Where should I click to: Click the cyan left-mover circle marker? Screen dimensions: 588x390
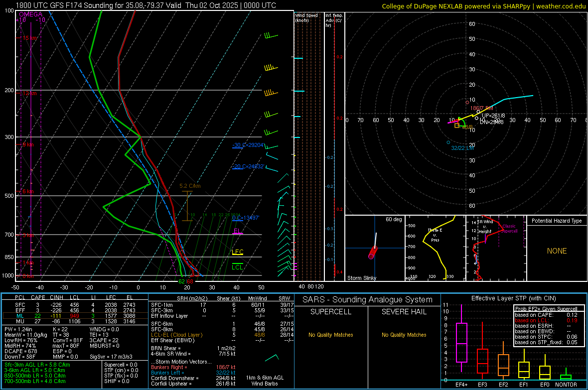point(448,142)
